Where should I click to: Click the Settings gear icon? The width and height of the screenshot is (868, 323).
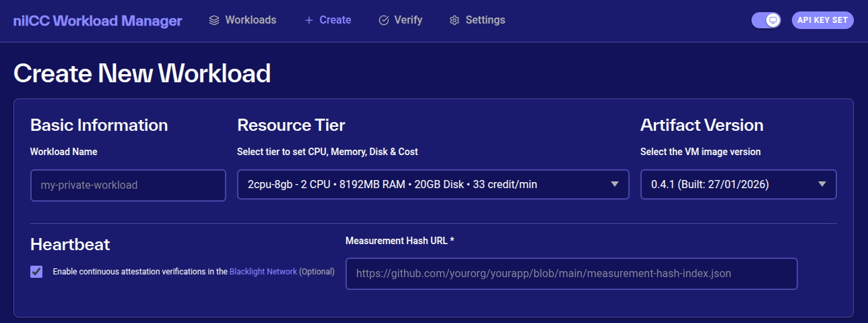(455, 20)
